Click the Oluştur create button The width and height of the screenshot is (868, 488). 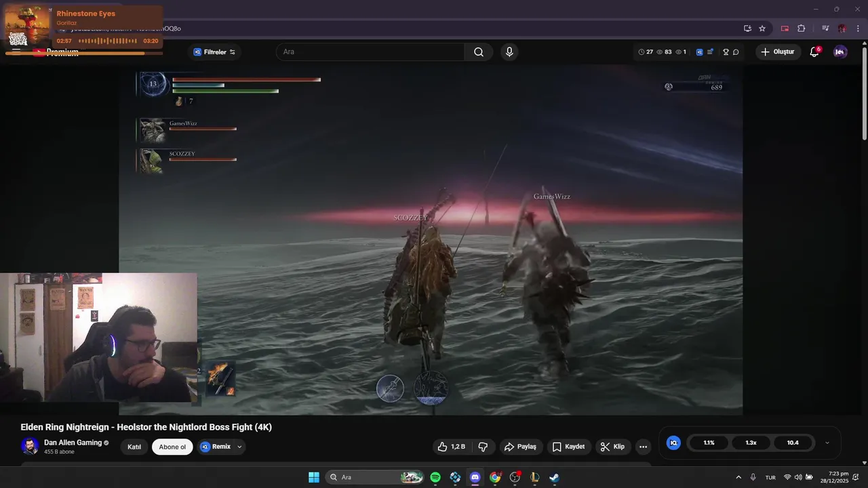pyautogui.click(x=778, y=52)
